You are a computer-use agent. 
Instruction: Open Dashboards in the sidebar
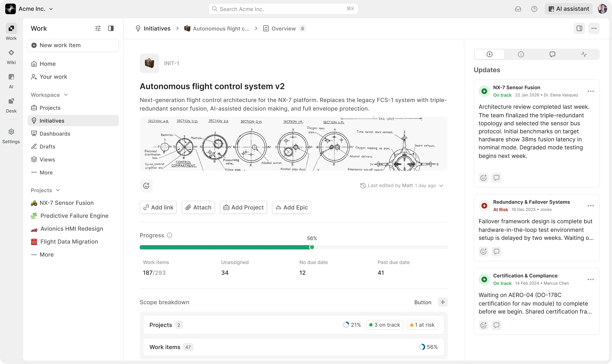click(73, 134)
